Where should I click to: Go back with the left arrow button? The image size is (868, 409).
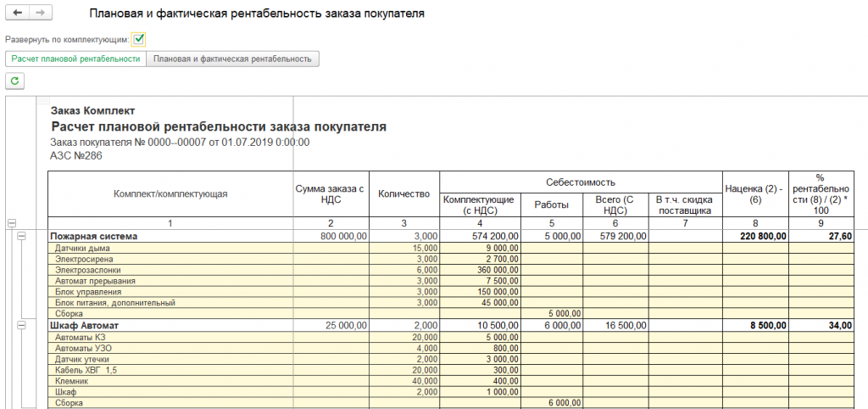(x=17, y=13)
